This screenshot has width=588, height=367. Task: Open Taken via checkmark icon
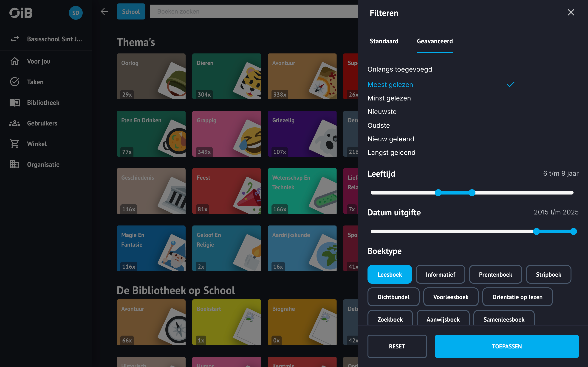coord(14,82)
